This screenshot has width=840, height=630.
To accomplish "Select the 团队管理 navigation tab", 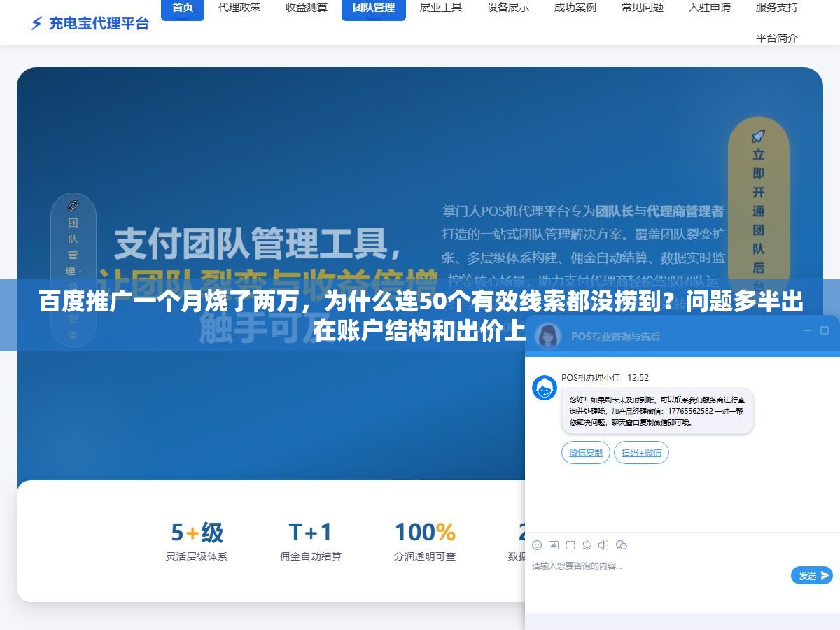I will (374, 8).
